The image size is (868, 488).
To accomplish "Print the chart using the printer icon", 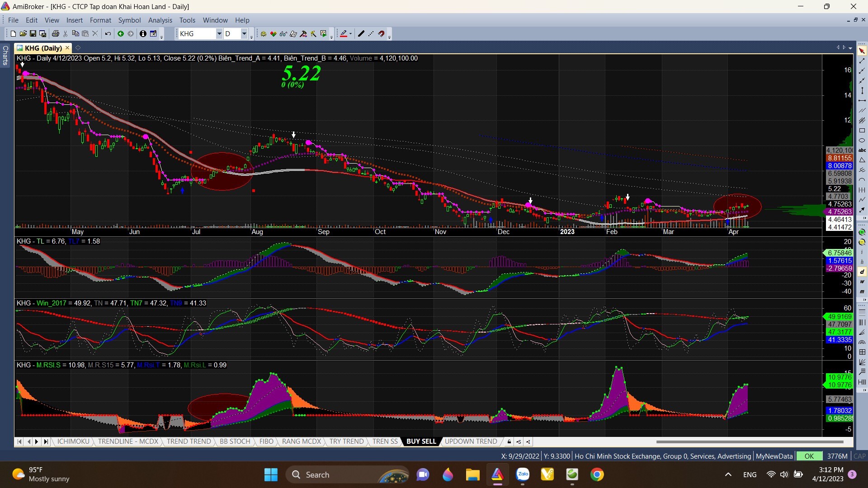I will coord(56,34).
